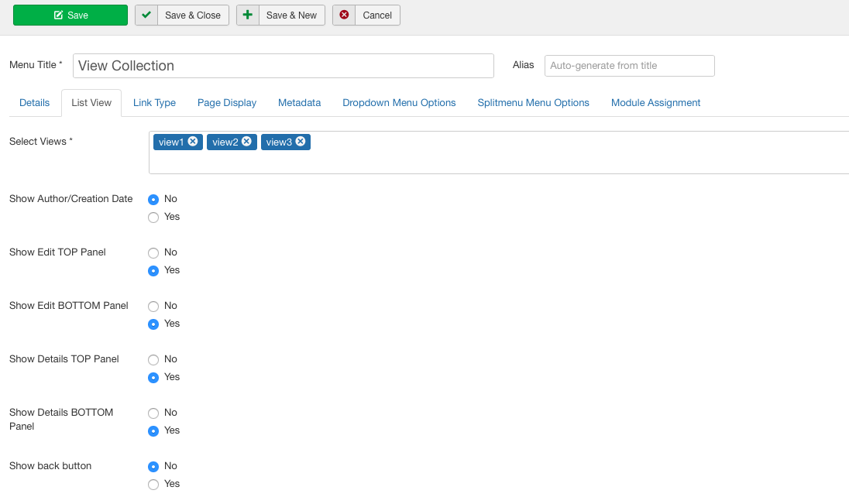Viewport: 849px width, 504px height.
Task: Open the Details tab
Action: tap(35, 103)
